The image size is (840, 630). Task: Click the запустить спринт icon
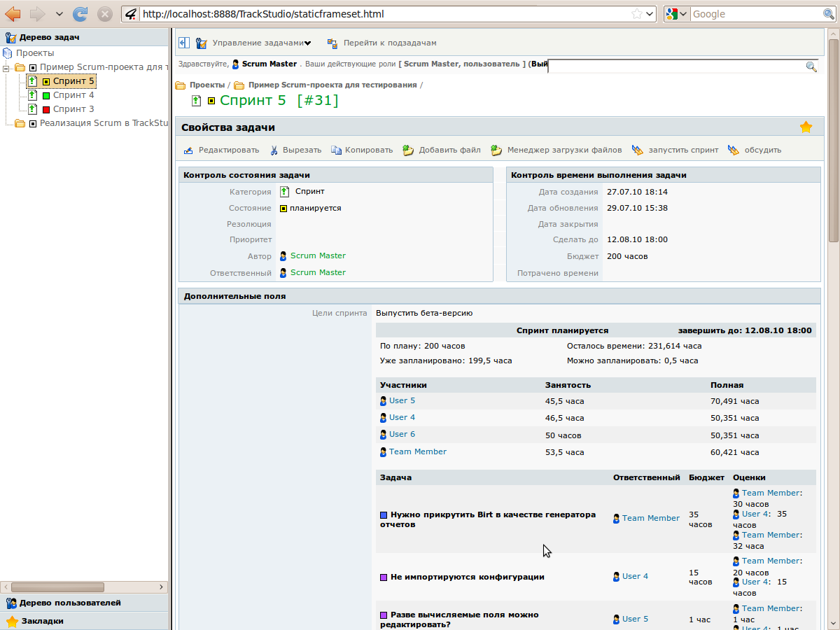tap(637, 150)
